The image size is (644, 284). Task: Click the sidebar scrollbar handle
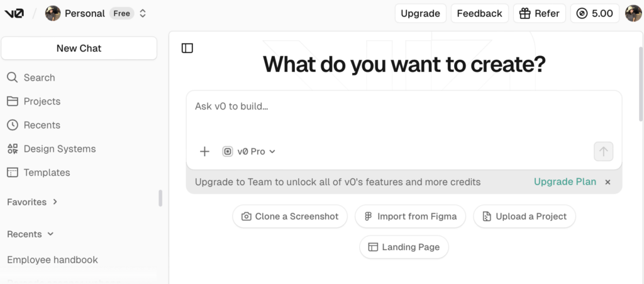coord(160,198)
